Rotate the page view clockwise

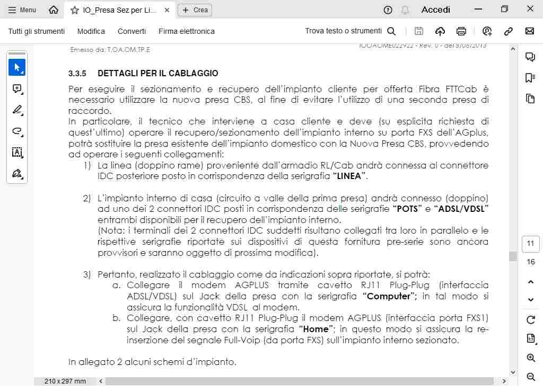click(530, 319)
